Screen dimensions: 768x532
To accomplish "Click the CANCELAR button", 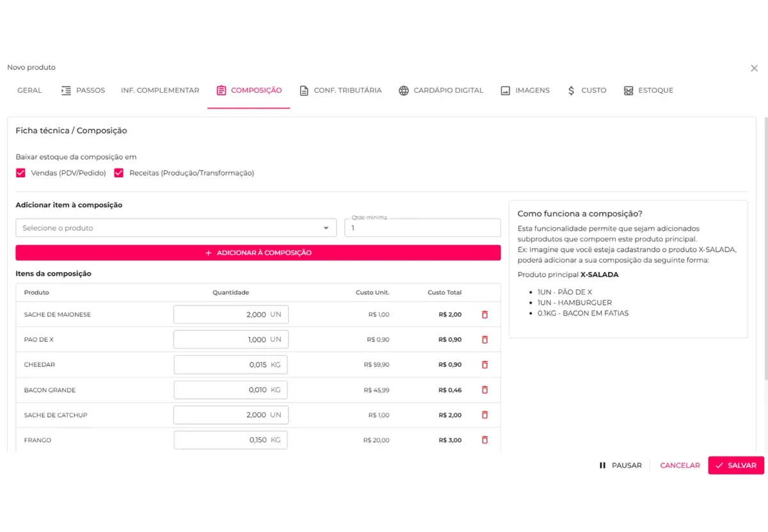I will pyautogui.click(x=680, y=465).
